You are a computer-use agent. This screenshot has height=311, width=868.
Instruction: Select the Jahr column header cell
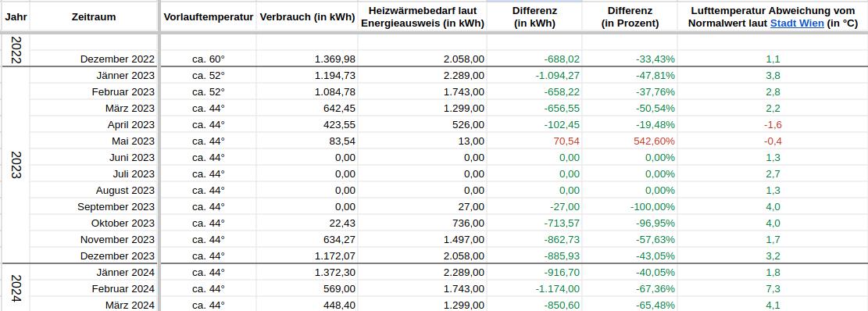tap(16, 16)
